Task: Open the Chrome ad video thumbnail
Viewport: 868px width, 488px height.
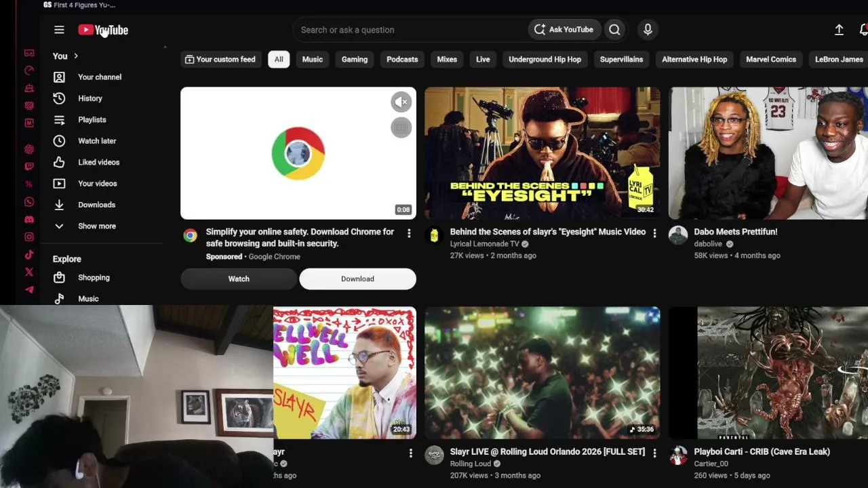Action: tap(298, 153)
